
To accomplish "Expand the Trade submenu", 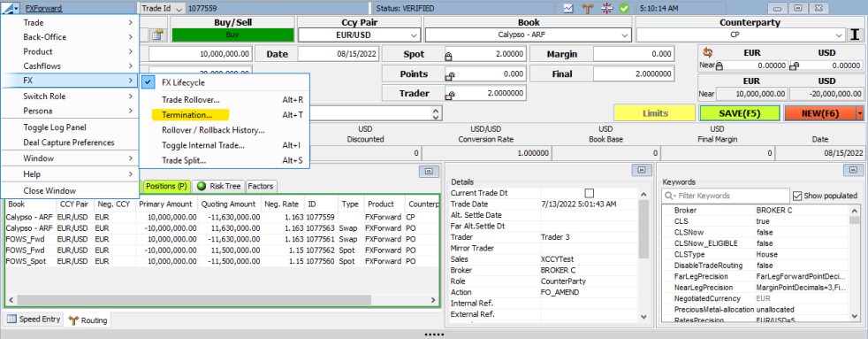I will coord(69,23).
